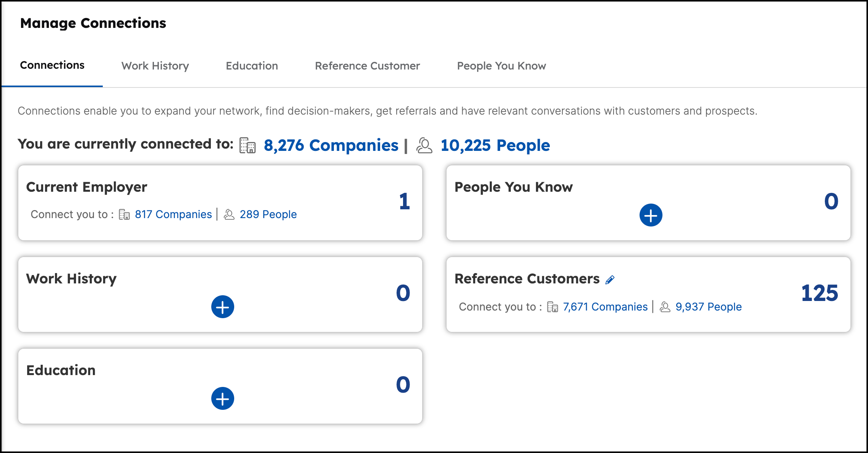Click 'You are currently connected to:' label
The image size is (868, 453).
click(125, 144)
